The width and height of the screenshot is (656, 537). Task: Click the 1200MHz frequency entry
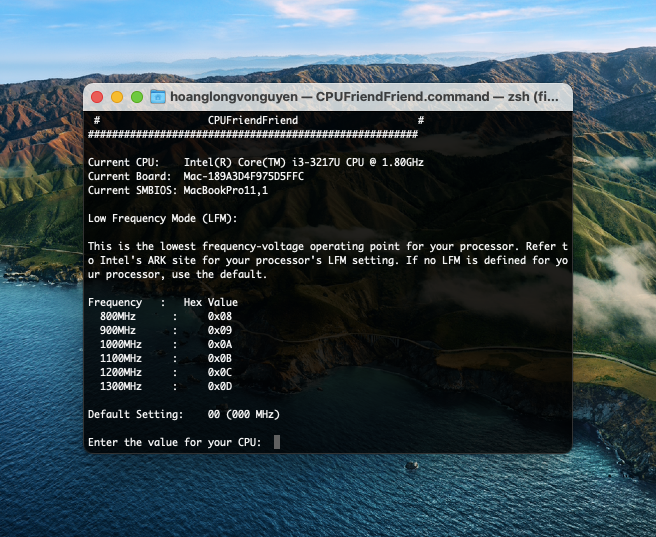[121, 372]
